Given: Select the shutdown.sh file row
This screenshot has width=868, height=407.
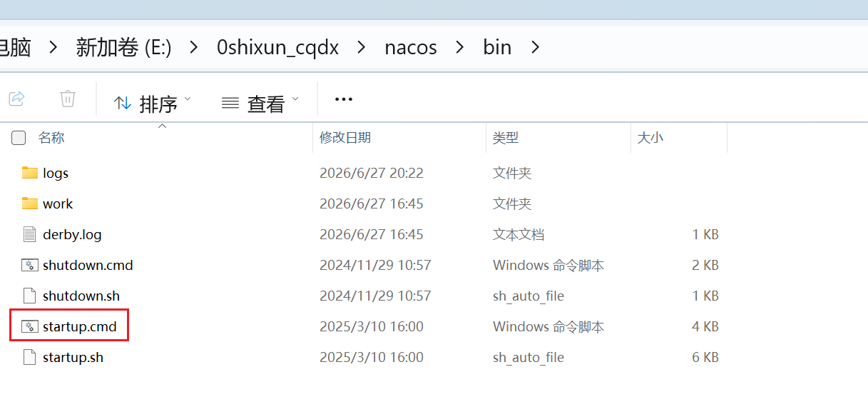Looking at the screenshot, I should click(367, 296).
